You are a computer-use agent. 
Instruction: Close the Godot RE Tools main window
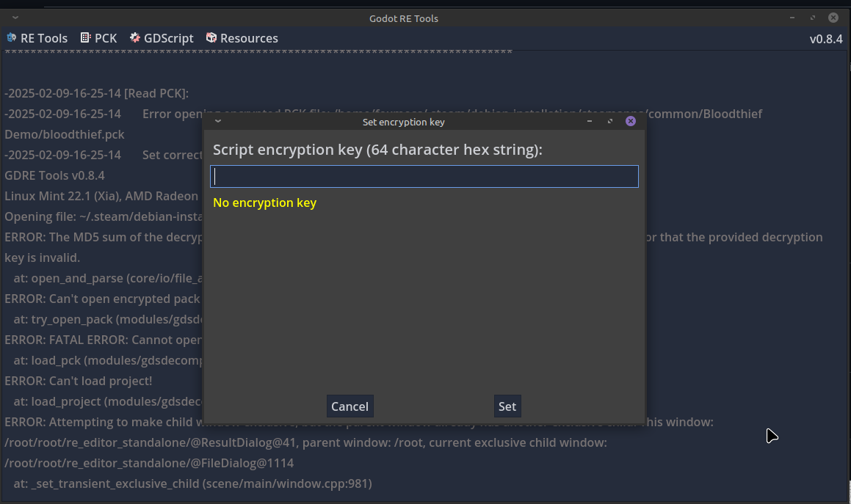pos(833,18)
